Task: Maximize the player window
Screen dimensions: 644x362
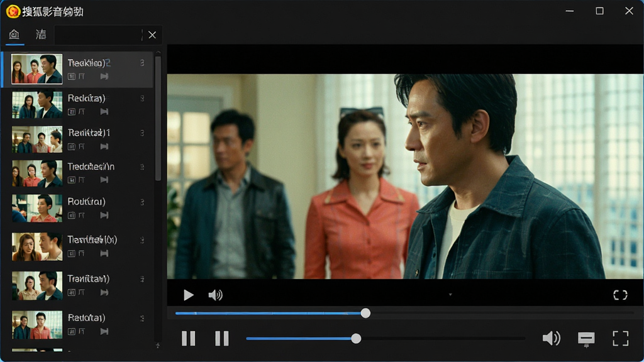Action: [x=599, y=11]
